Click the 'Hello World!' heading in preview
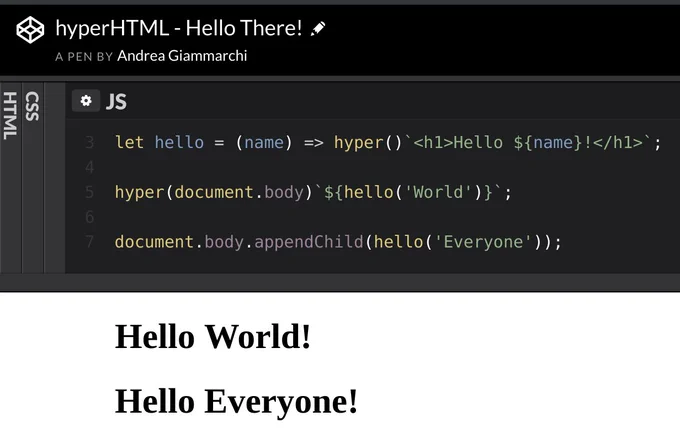 (x=213, y=337)
